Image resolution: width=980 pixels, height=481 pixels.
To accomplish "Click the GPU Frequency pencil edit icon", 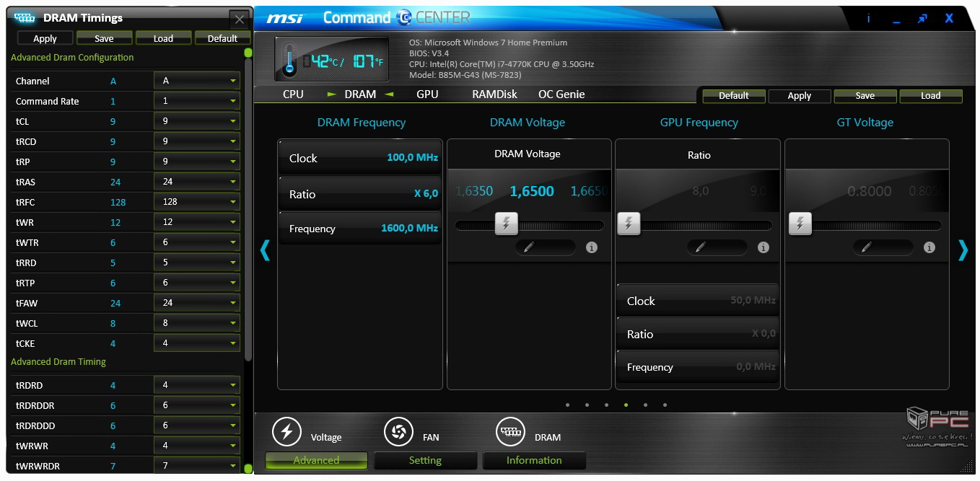I will pos(699,247).
